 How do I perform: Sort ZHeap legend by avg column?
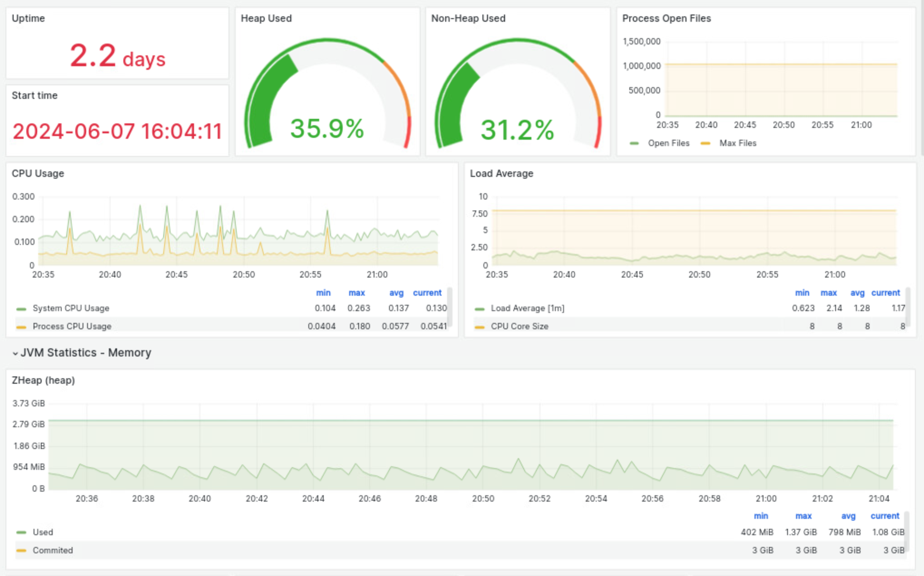(x=848, y=516)
